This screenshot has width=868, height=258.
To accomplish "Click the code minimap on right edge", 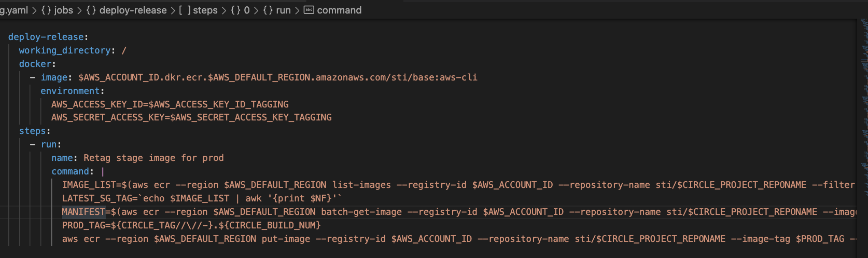I will pyautogui.click(x=863, y=78).
